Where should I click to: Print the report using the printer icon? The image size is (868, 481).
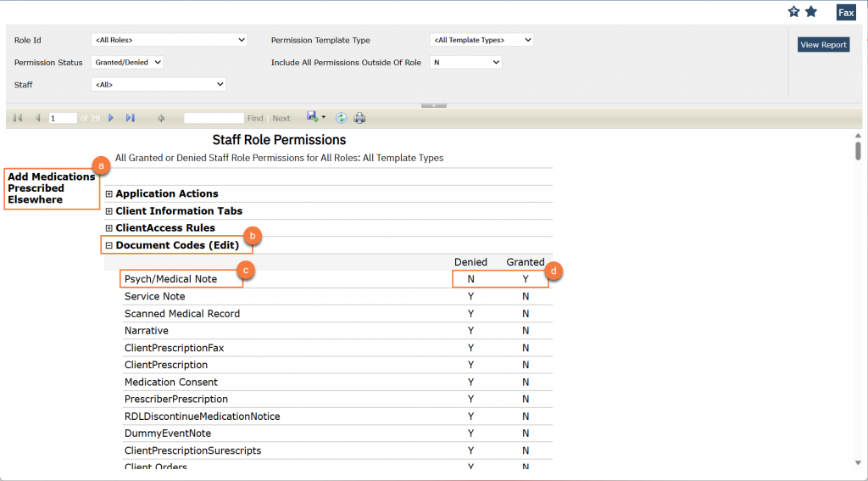(x=359, y=118)
